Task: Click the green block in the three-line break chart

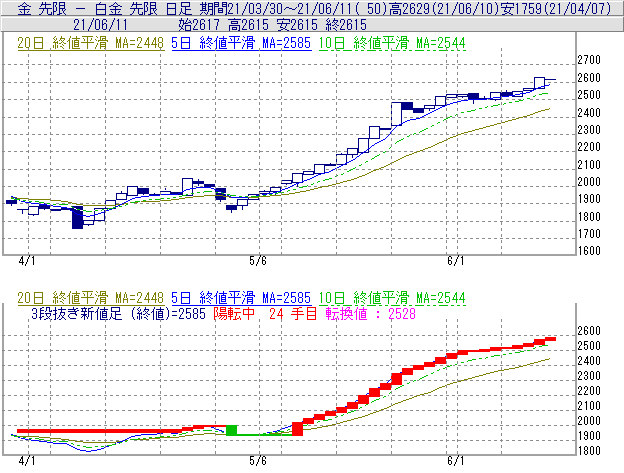Action: click(232, 430)
